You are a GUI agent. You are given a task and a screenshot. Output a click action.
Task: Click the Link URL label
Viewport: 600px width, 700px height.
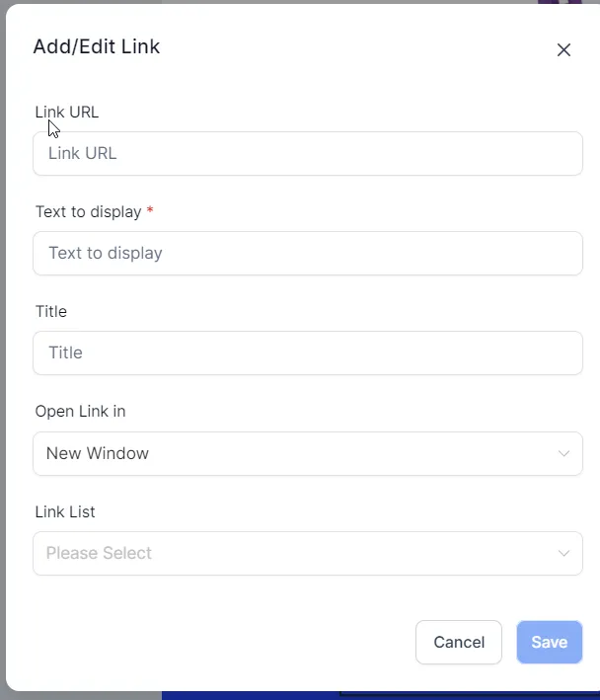(67, 113)
